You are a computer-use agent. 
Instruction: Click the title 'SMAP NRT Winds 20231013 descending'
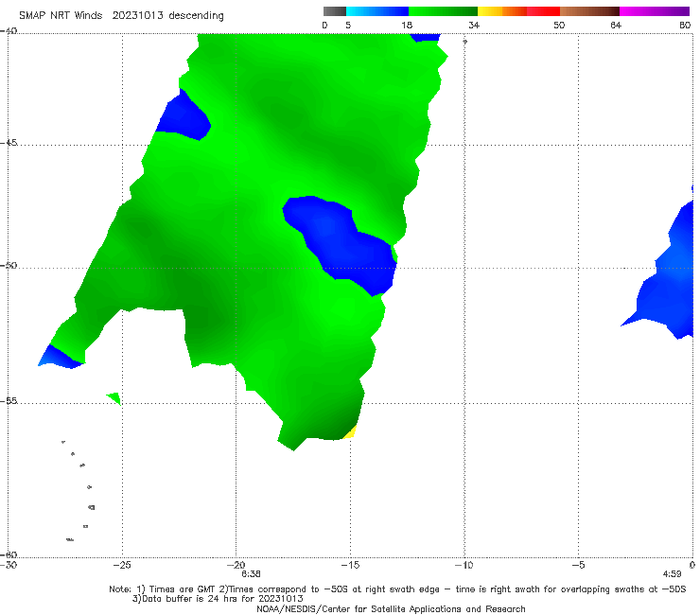coord(121,16)
